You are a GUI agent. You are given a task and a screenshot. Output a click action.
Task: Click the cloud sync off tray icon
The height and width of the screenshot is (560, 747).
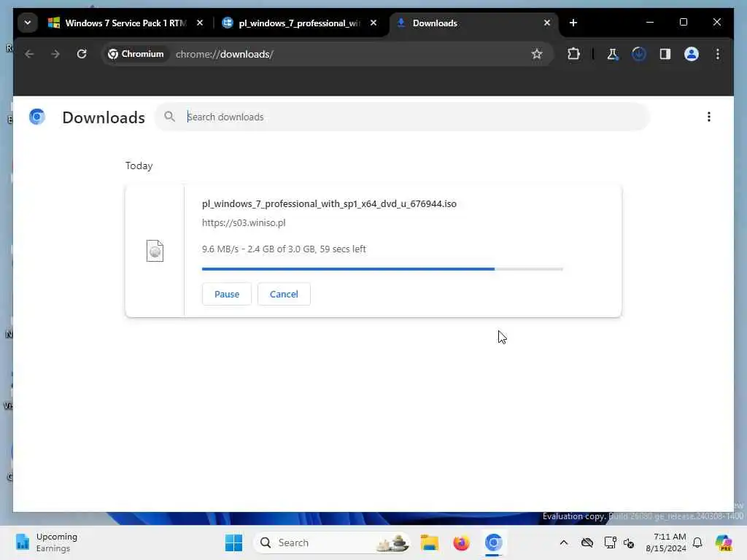tap(587, 542)
